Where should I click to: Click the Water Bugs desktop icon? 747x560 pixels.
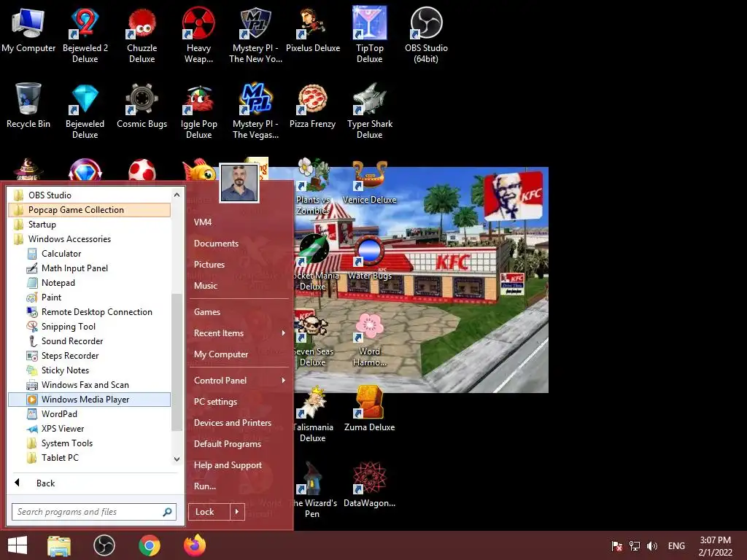[x=369, y=257]
